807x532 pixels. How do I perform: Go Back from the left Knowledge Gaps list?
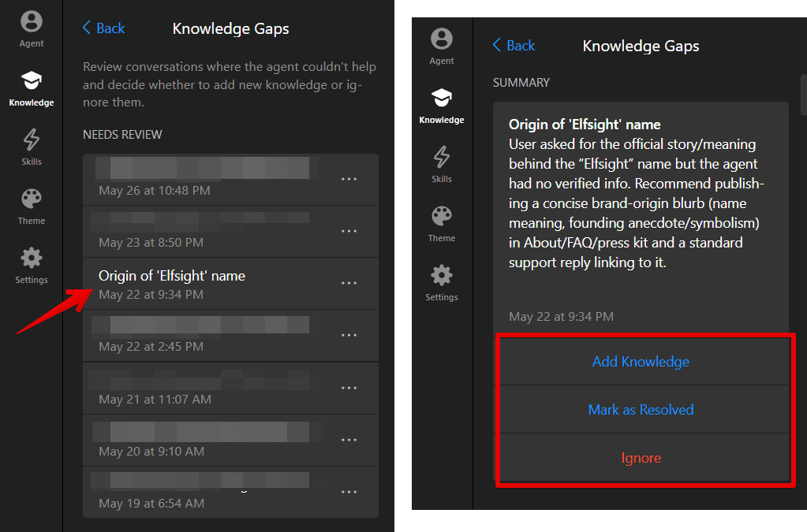[103, 28]
